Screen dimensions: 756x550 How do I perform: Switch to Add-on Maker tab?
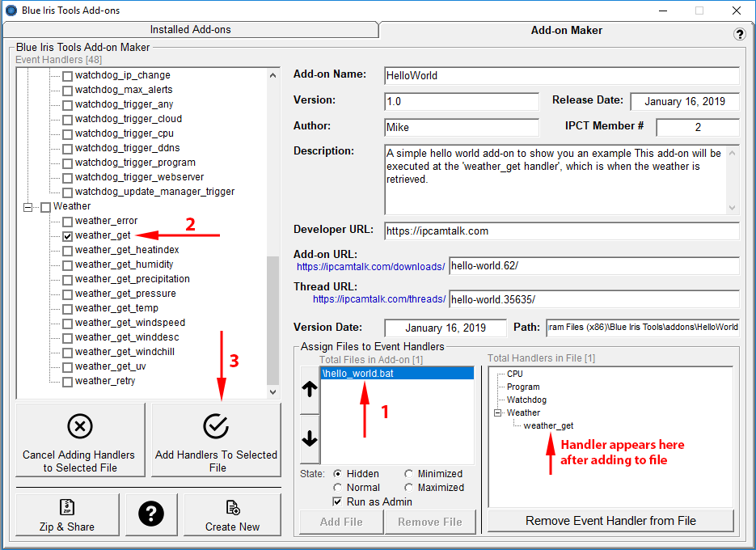pos(567,30)
